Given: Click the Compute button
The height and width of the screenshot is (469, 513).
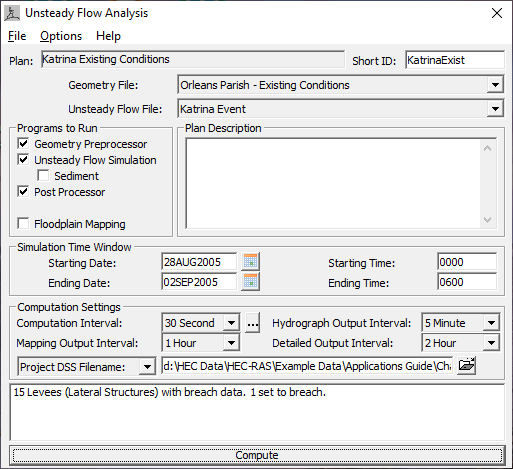Looking at the screenshot, I should point(257,455).
